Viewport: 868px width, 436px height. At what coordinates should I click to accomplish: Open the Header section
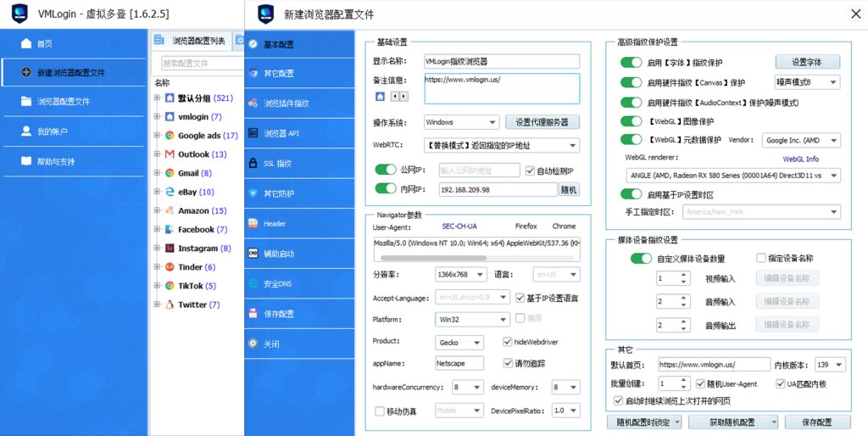point(299,224)
